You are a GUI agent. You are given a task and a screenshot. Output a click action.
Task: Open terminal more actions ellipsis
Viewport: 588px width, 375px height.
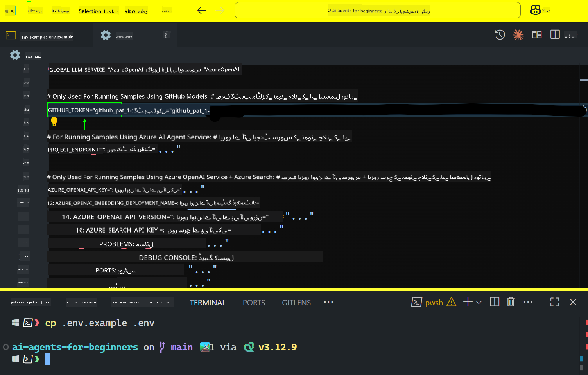click(x=528, y=302)
